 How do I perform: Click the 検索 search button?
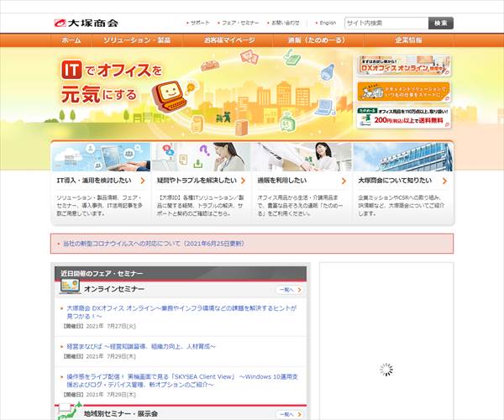pyautogui.click(x=441, y=24)
